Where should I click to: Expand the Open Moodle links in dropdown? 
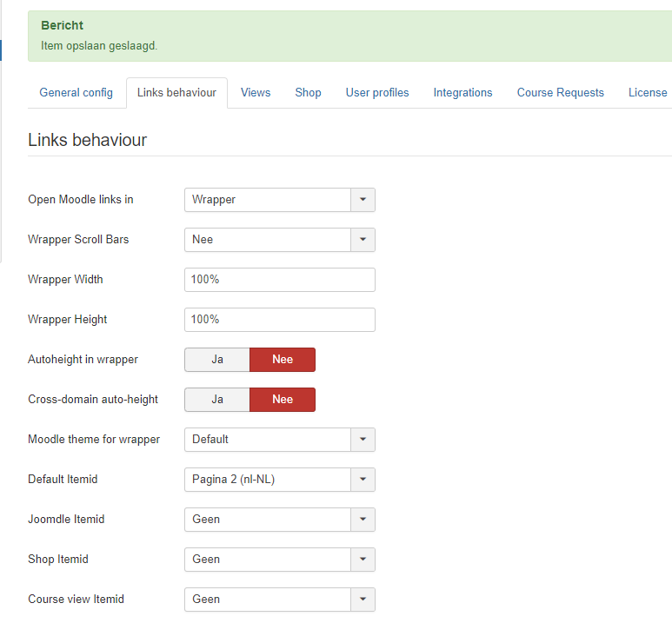279,200
